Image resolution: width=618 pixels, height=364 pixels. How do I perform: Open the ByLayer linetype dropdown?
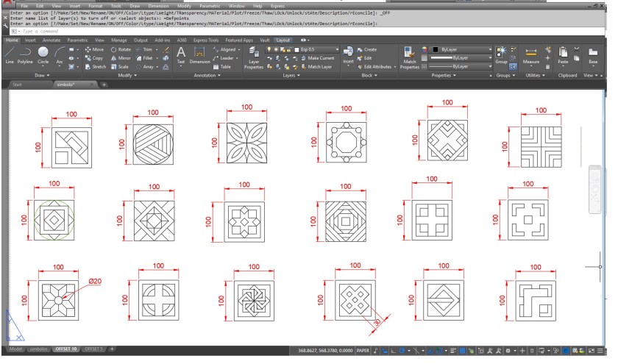click(x=461, y=67)
